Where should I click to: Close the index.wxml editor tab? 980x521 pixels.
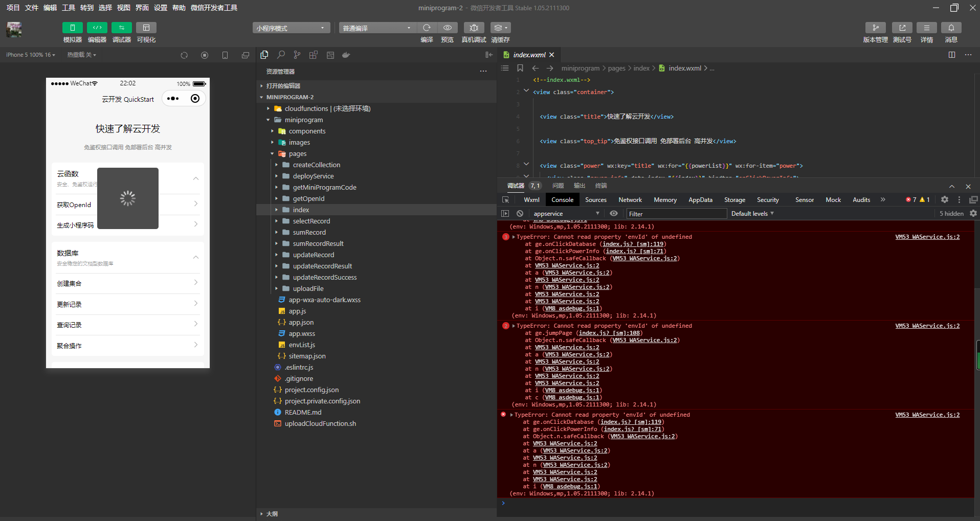click(x=552, y=55)
